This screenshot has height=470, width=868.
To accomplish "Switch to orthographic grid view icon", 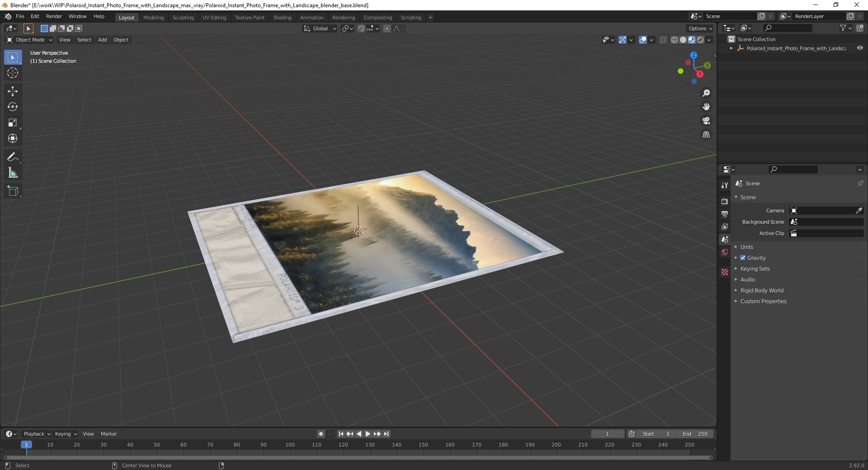I will [706, 135].
